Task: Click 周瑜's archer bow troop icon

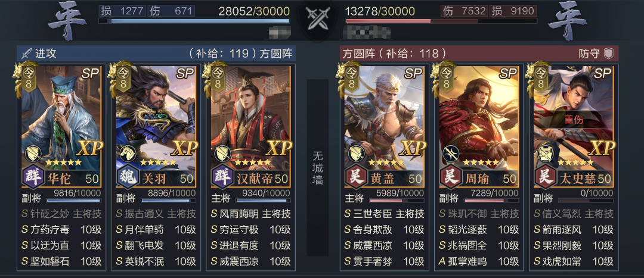Action: (451, 154)
